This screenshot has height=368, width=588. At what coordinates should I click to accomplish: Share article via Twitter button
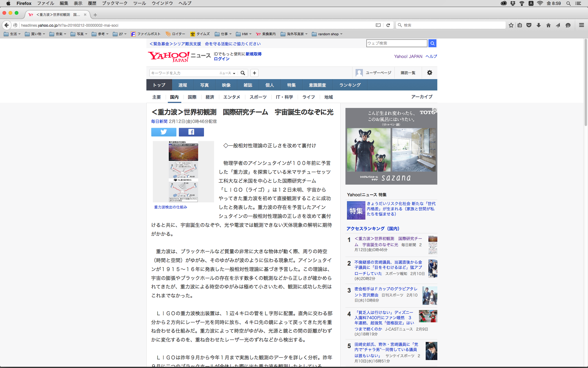[x=164, y=132]
